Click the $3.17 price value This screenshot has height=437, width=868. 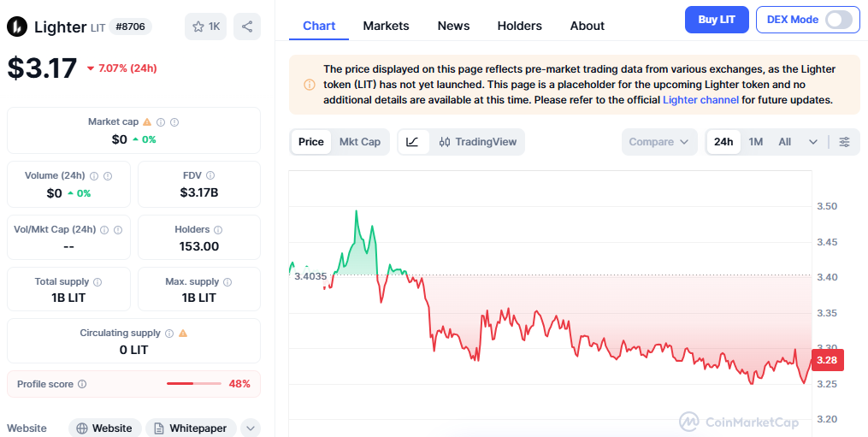click(x=42, y=68)
